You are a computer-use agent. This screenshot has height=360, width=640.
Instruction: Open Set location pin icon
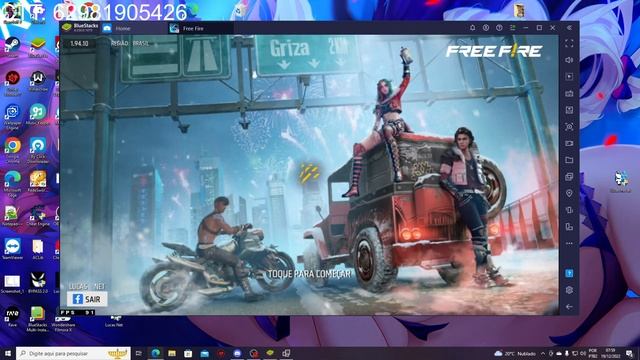569,193
